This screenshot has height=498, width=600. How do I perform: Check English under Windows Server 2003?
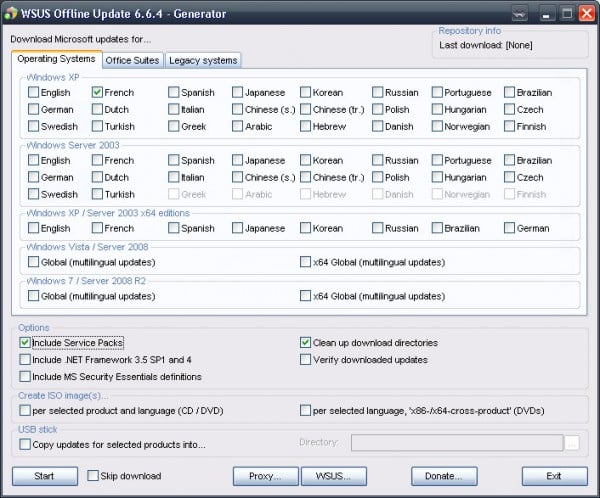[x=33, y=160]
